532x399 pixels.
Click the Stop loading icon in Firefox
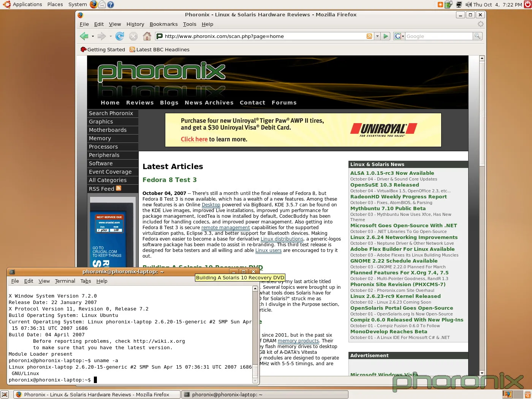133,36
